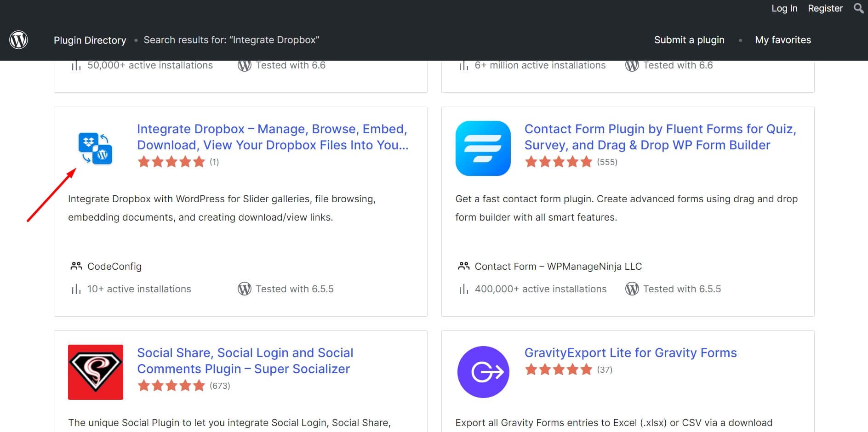
Task: Click bar chart icon beside 6+ million installations
Action: pos(463,65)
